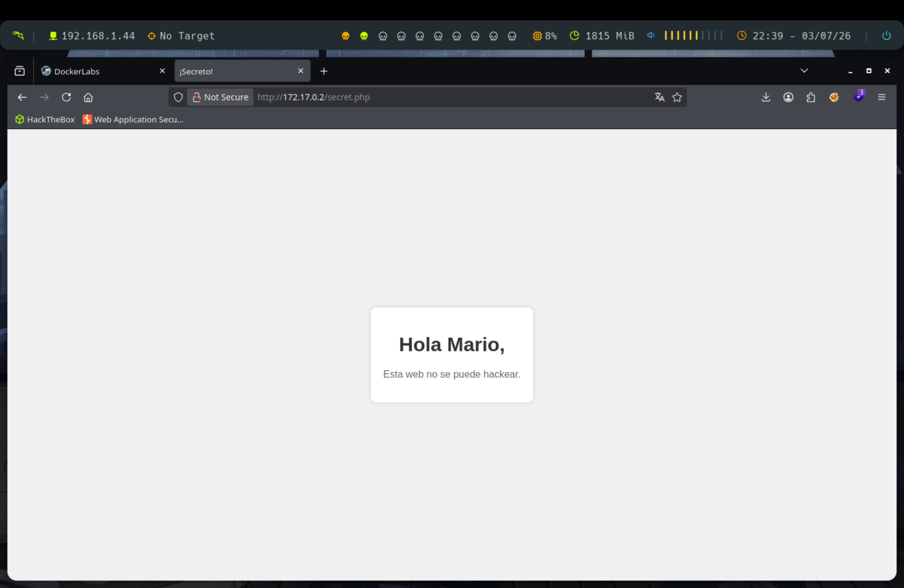Adjust the volume level bar
The height and width of the screenshot is (588, 904).
click(693, 35)
